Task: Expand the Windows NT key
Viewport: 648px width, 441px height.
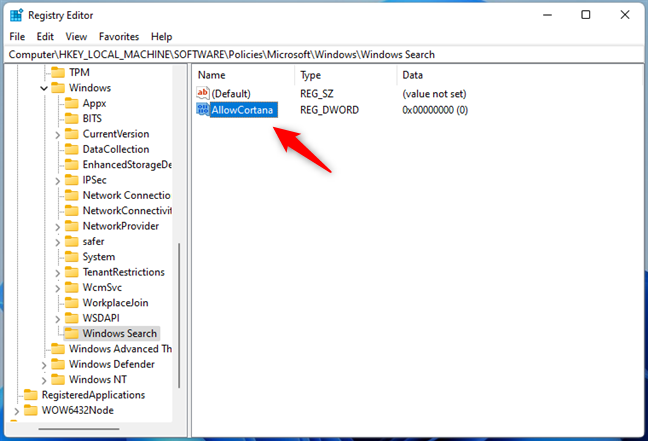Action: pyautogui.click(x=44, y=380)
